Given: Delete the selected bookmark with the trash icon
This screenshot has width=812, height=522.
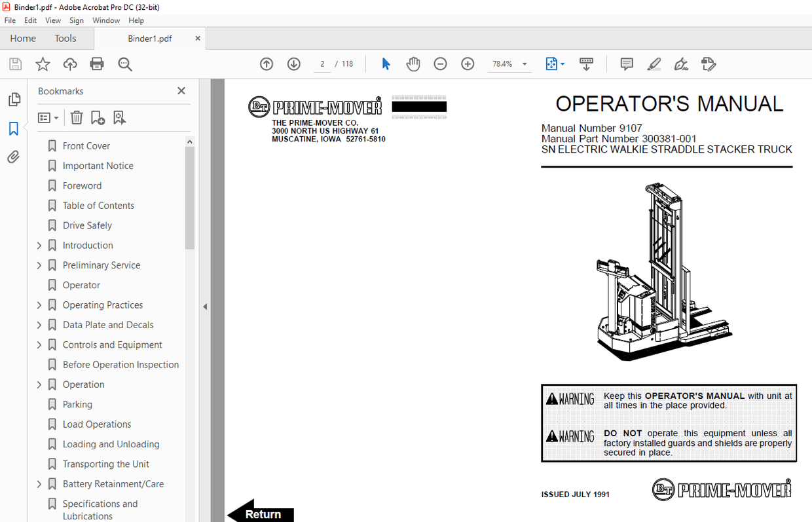Looking at the screenshot, I should pyautogui.click(x=77, y=117).
